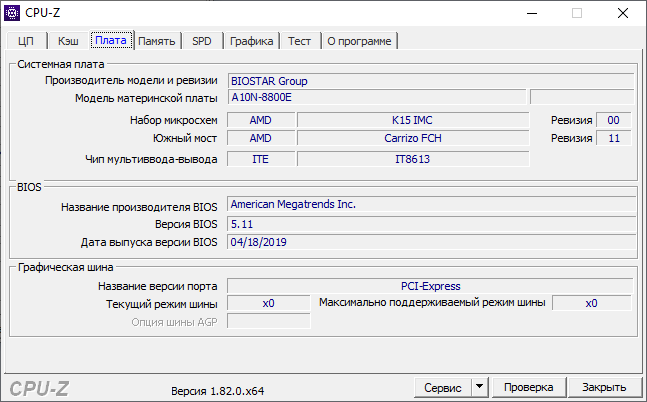Open the SPD tab
Image resolution: width=647 pixels, height=402 pixels.
[202, 41]
